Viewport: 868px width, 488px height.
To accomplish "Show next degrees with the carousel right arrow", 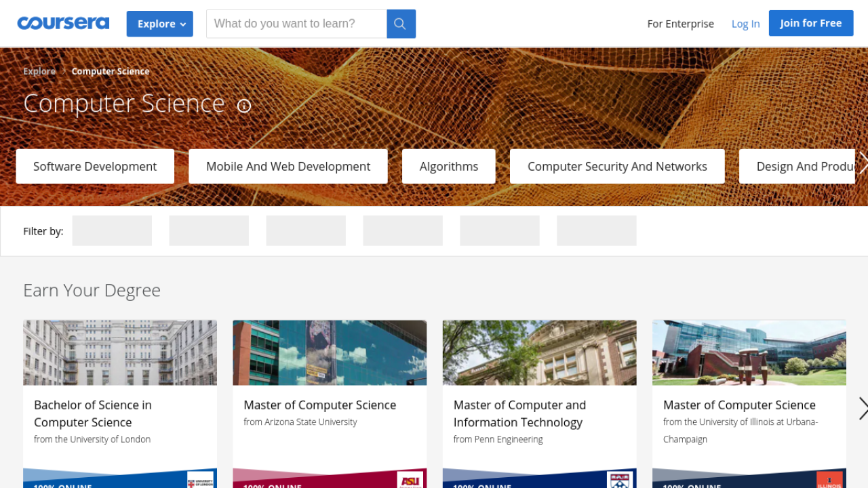I will click(x=863, y=409).
